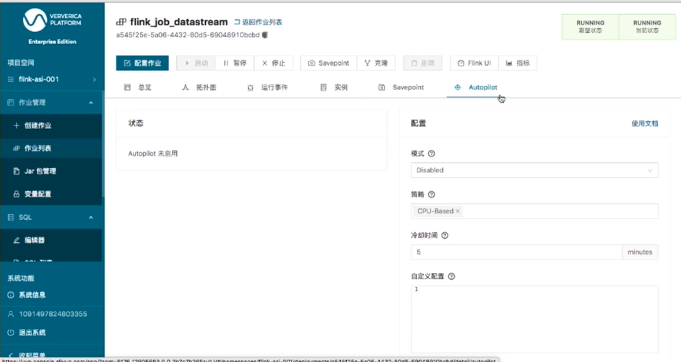Click help icon next to 策略
This screenshot has width=682, height=362.
tap(431, 194)
